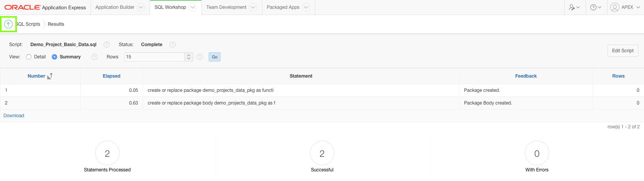This screenshot has height=181, width=644.
Task: Click help icon next to script name
Action: click(107, 45)
